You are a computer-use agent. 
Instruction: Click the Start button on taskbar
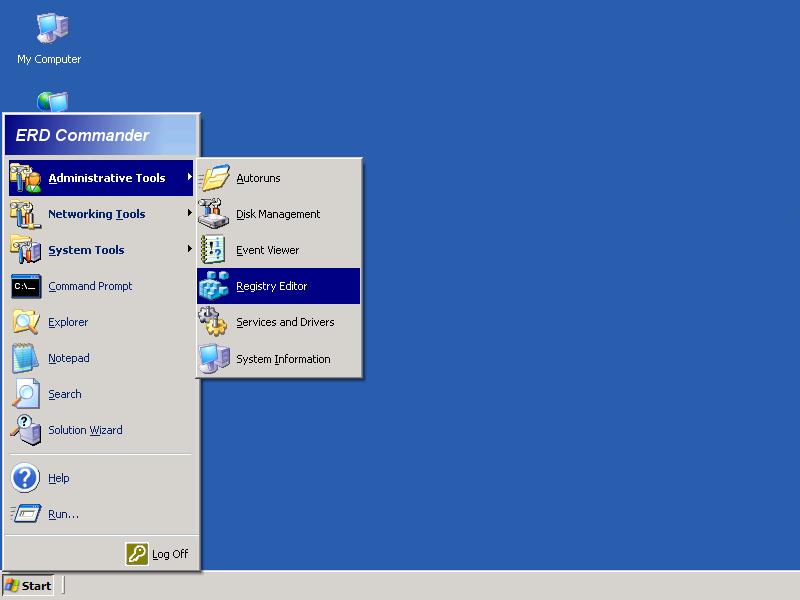pos(29,586)
